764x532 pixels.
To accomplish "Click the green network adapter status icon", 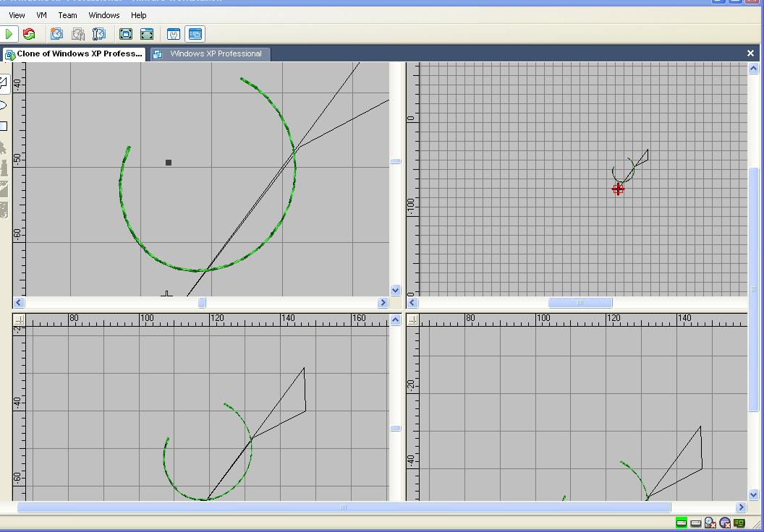I will click(739, 523).
